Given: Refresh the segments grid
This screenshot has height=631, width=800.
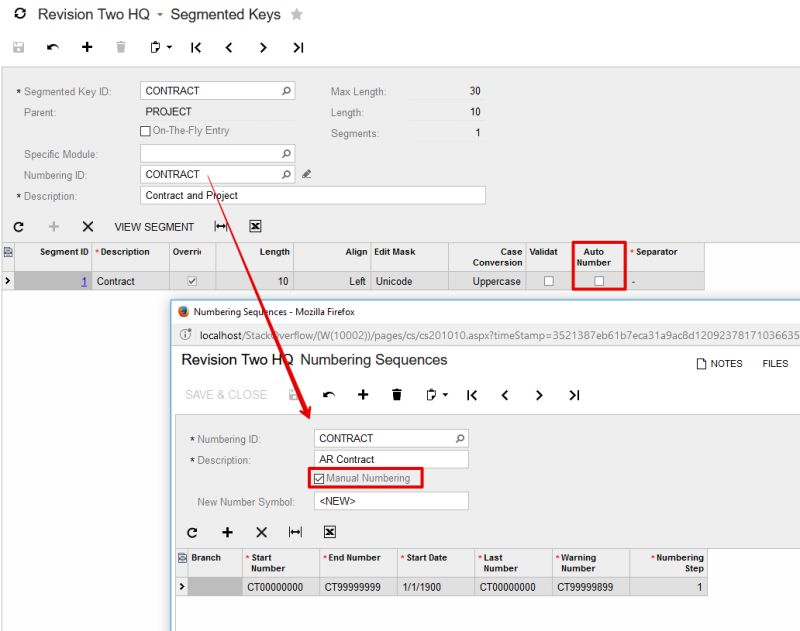Looking at the screenshot, I should [x=19, y=226].
